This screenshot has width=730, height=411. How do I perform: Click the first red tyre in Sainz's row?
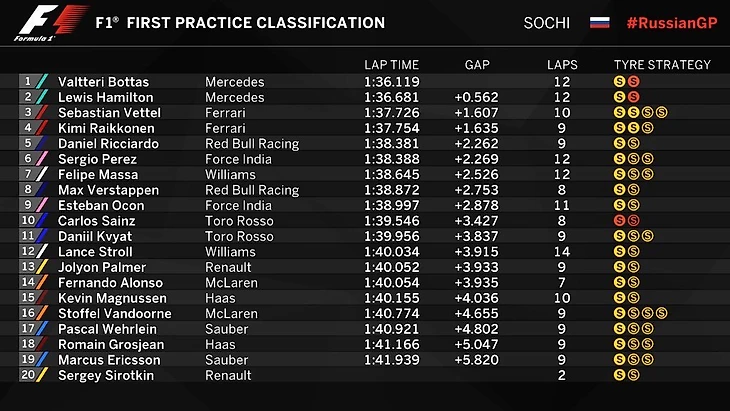(620, 220)
